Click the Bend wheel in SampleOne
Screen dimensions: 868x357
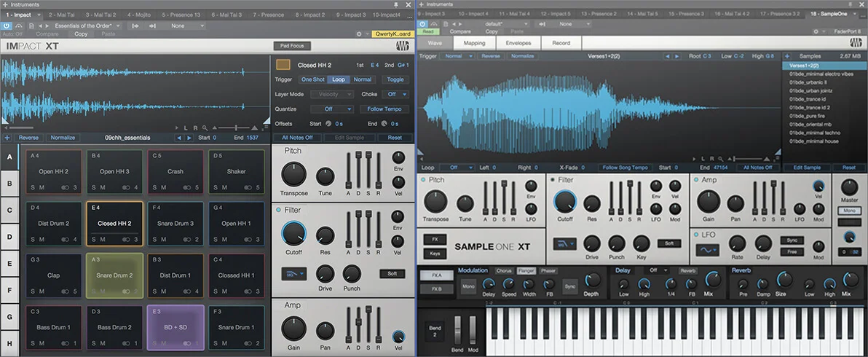coord(457,331)
